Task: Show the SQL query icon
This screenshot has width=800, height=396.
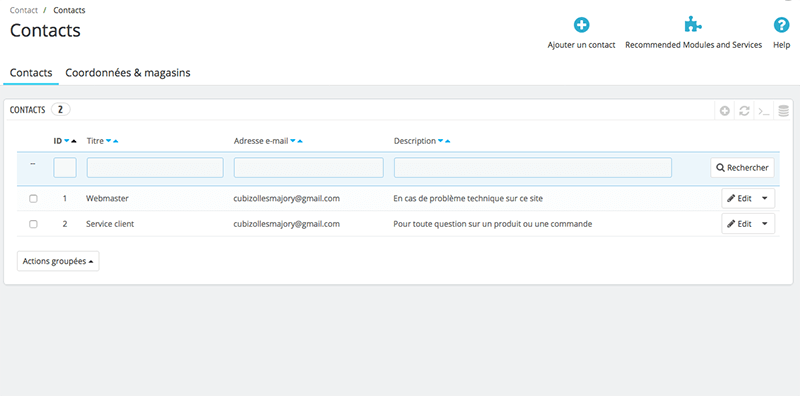Action: point(764,111)
